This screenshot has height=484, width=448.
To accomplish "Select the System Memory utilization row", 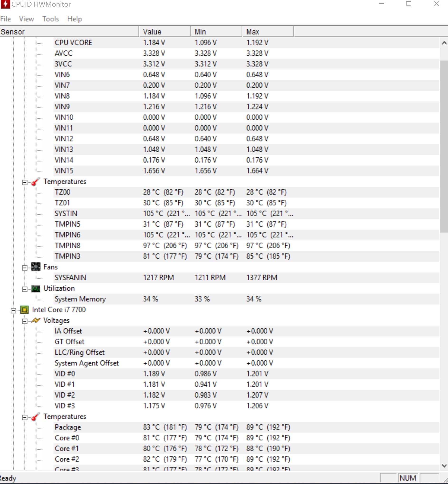I will [246, 299].
